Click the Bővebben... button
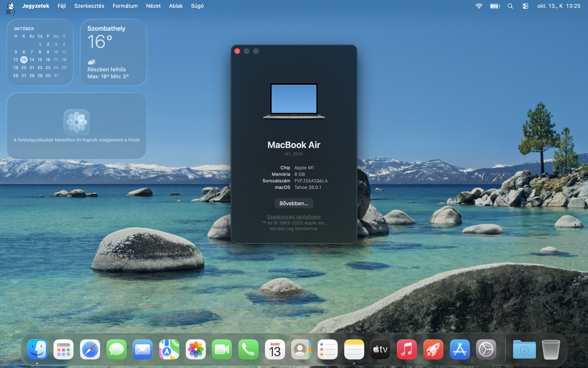The width and height of the screenshot is (588, 368). [x=294, y=203]
